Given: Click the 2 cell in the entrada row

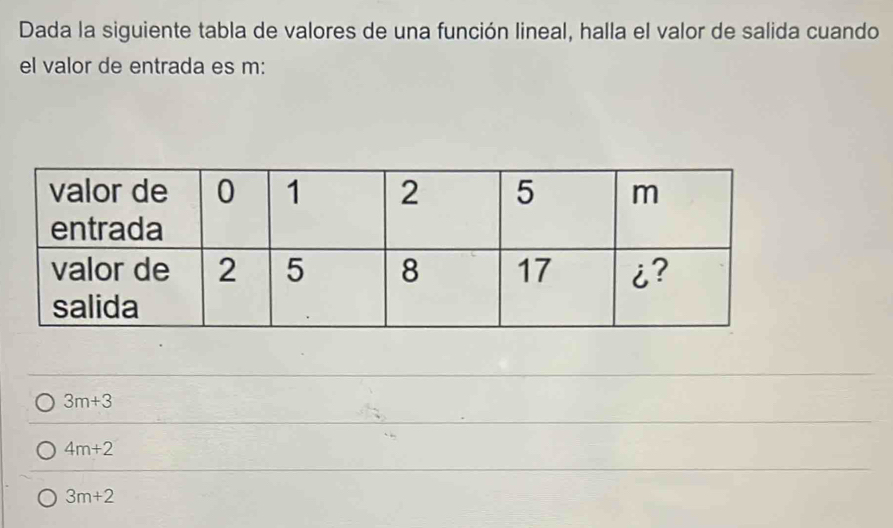Looking at the screenshot, I should click(x=408, y=194).
